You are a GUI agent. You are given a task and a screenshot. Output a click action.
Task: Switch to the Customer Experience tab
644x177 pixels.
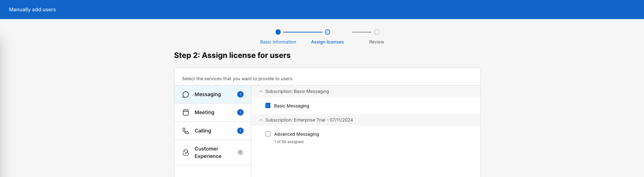(208, 152)
